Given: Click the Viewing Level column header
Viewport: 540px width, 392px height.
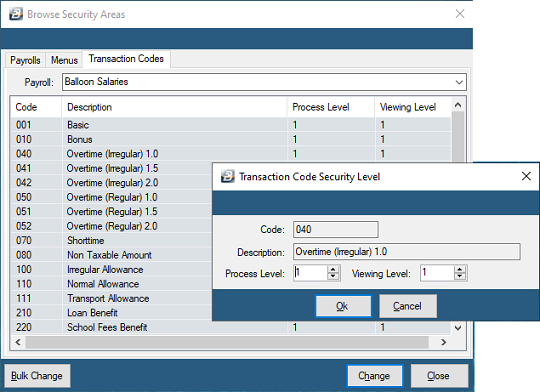Looking at the screenshot, I should (x=413, y=107).
